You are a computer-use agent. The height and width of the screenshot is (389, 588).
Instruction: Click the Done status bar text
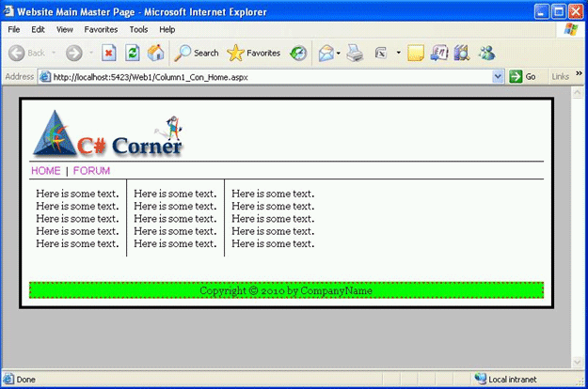[26, 380]
